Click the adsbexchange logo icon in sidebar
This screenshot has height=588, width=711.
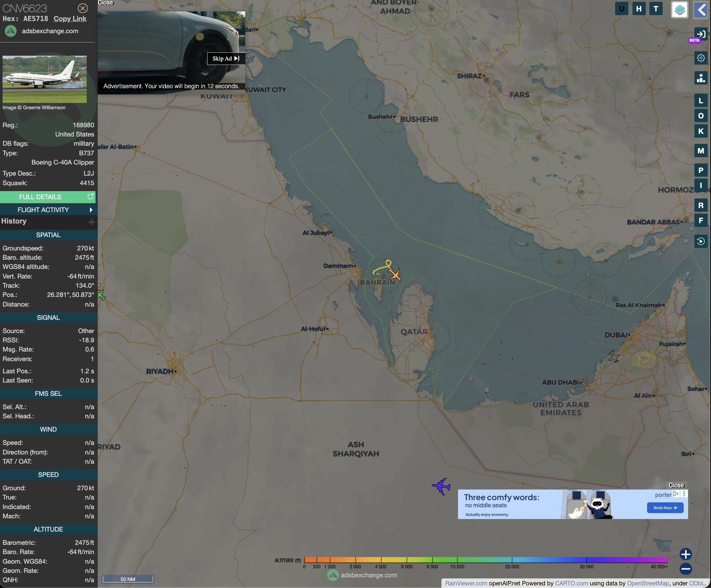pos(11,31)
